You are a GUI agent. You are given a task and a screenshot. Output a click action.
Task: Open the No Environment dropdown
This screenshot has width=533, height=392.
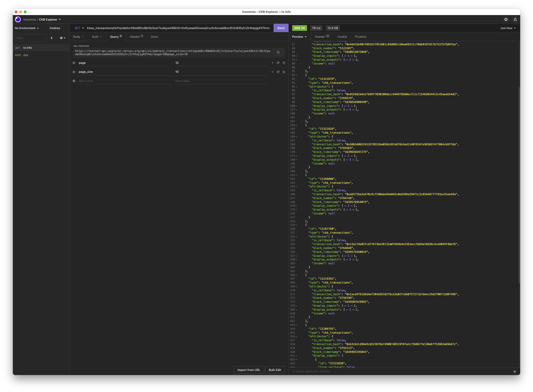[x=27, y=28]
